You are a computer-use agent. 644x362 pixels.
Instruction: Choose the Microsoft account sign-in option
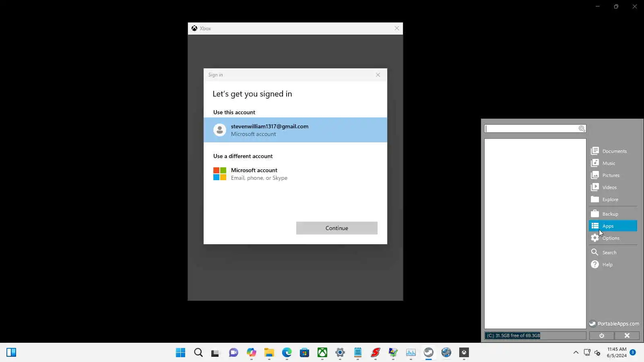tap(295, 174)
